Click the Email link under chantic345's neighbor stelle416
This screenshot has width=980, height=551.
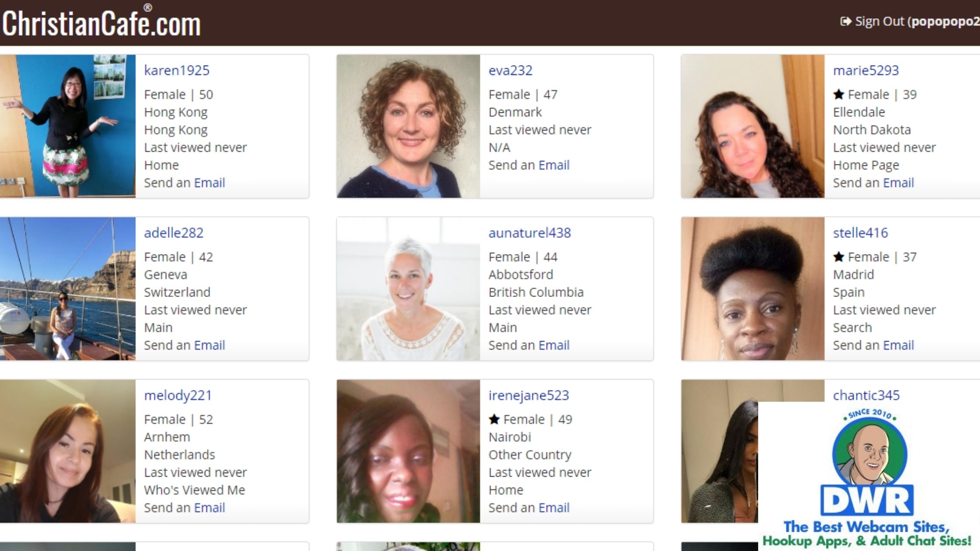point(898,345)
